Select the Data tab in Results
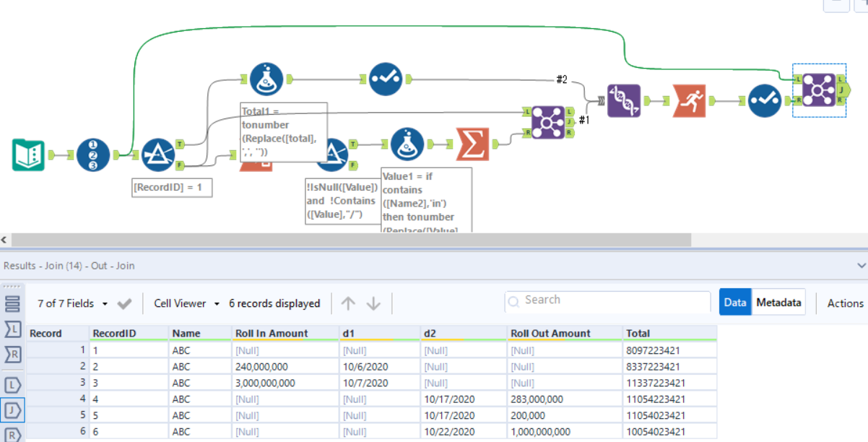The image size is (868, 442). (x=735, y=302)
